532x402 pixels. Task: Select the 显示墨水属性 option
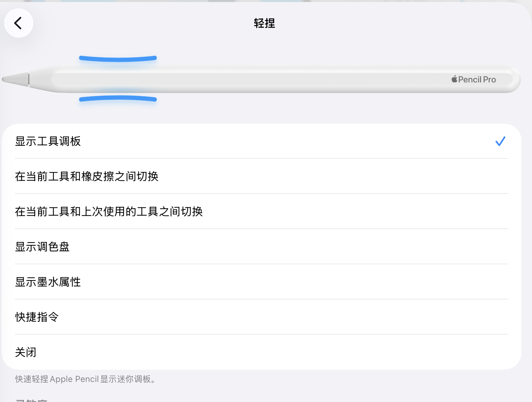(48, 282)
